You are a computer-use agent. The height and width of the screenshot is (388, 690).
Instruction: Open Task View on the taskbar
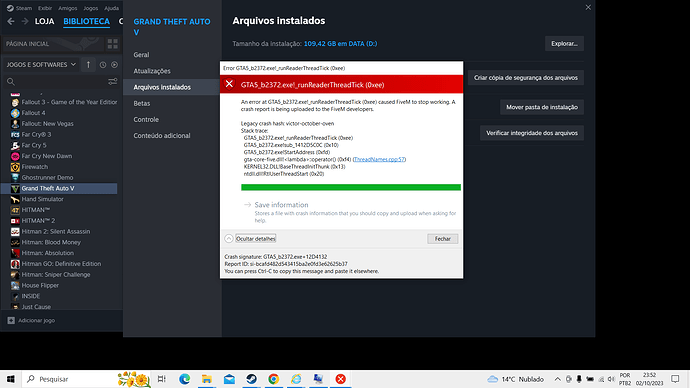[x=162, y=379]
